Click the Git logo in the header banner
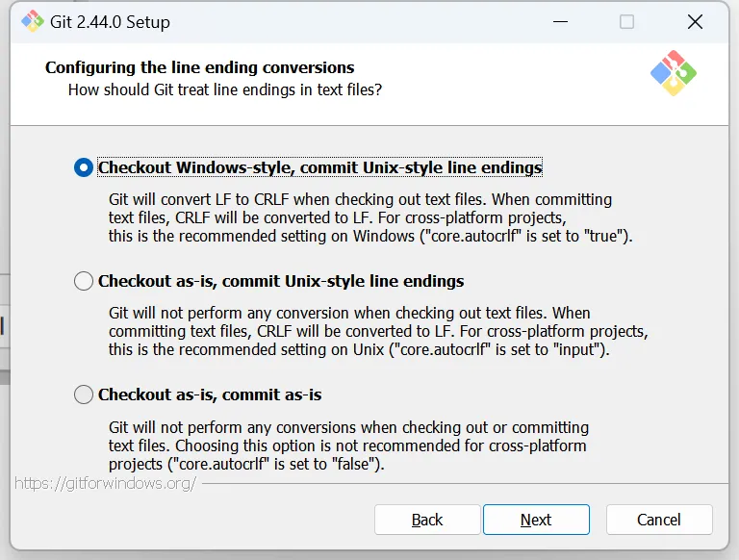The height and width of the screenshot is (560, 739). 674,73
